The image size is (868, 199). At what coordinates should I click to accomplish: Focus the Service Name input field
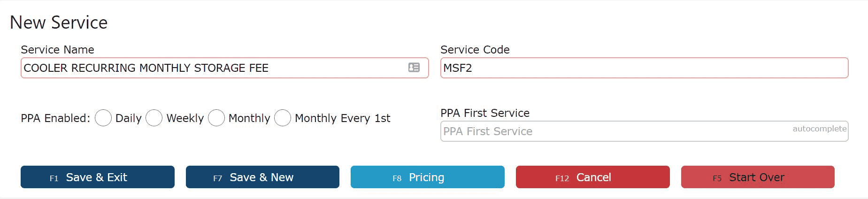(x=224, y=68)
